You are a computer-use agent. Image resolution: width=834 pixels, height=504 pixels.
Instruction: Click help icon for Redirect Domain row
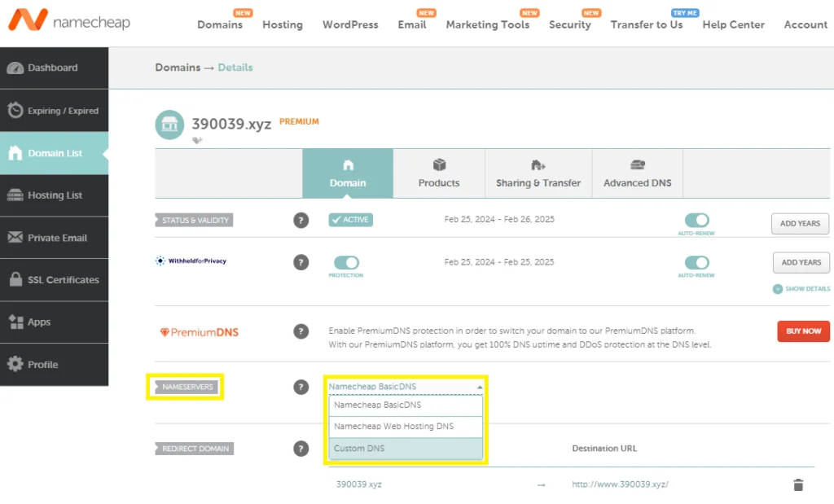(301, 449)
